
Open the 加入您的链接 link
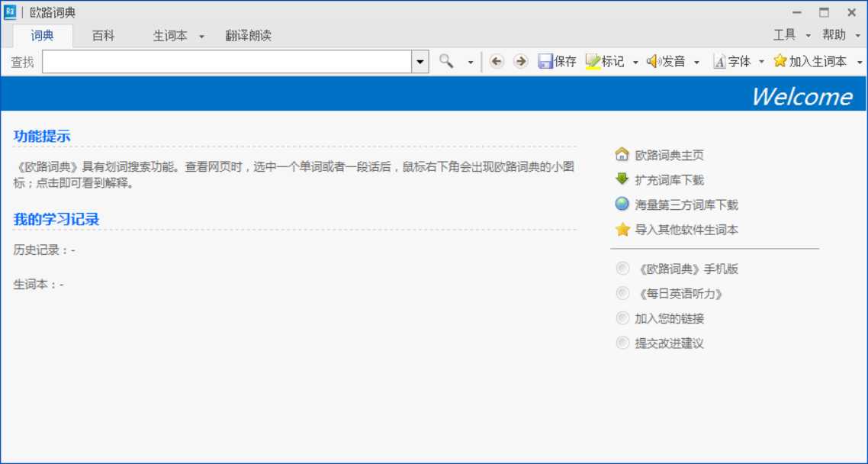click(x=669, y=318)
